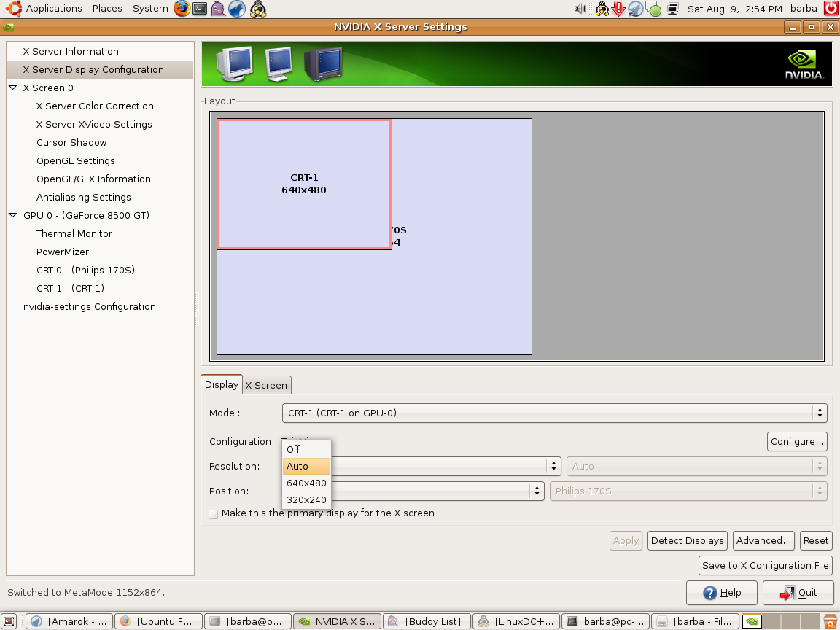Click the Ubuntu logo Applications icon

click(13, 9)
